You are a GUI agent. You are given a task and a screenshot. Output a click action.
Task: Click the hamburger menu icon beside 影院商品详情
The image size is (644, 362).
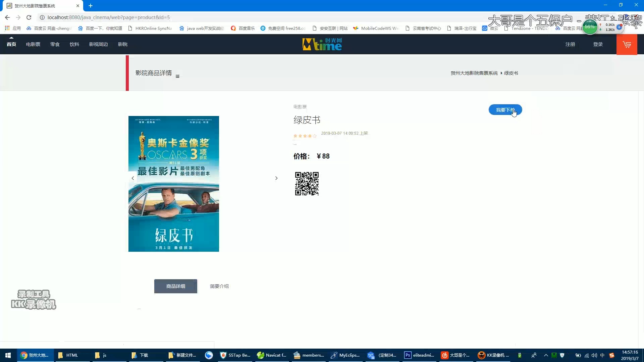(x=177, y=76)
